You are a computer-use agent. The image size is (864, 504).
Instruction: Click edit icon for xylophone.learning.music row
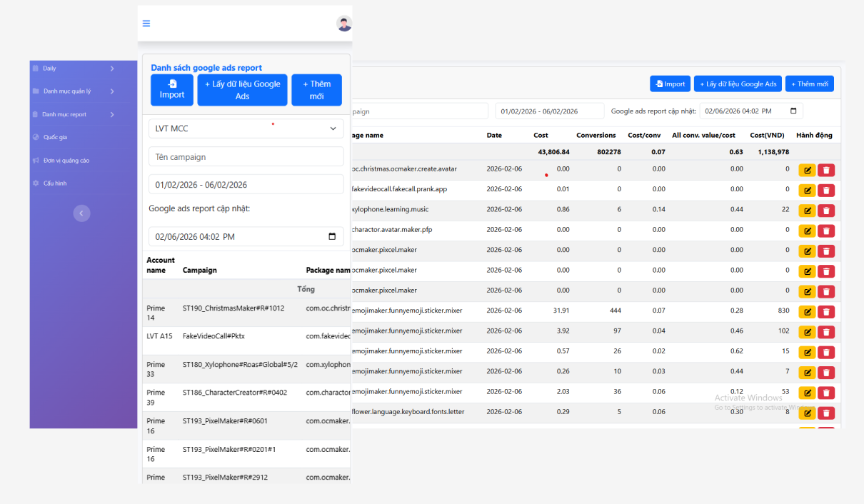(807, 211)
